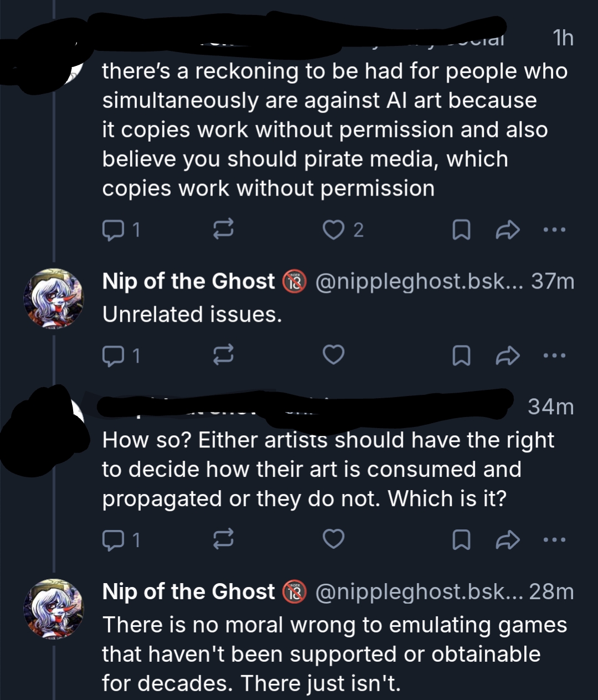The width and height of the screenshot is (598, 700).
Task: Repost the AI art reckoning post
Action: click(223, 230)
